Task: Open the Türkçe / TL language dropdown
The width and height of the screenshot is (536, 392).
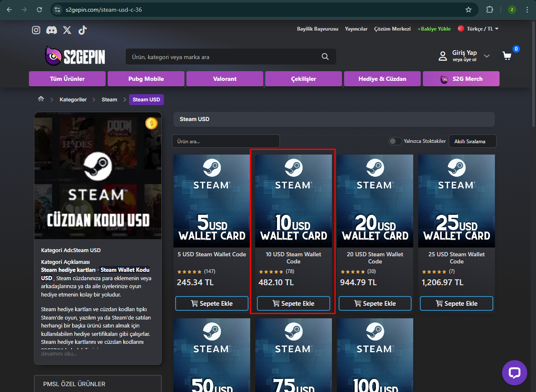Action: pyautogui.click(x=478, y=28)
